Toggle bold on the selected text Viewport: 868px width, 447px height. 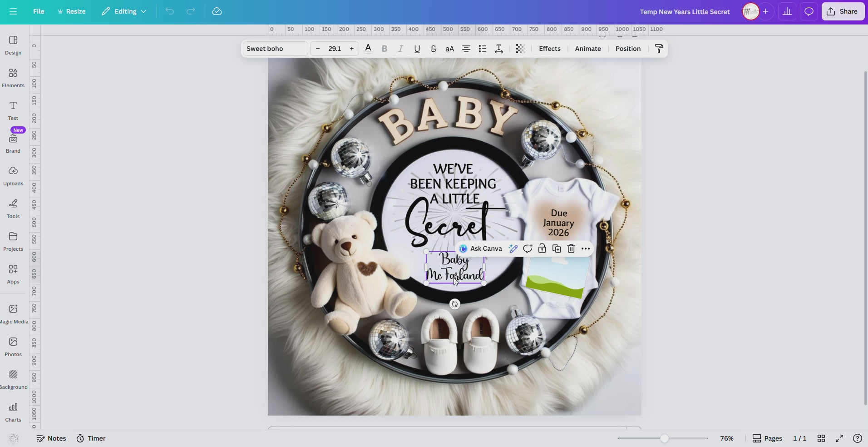point(384,49)
